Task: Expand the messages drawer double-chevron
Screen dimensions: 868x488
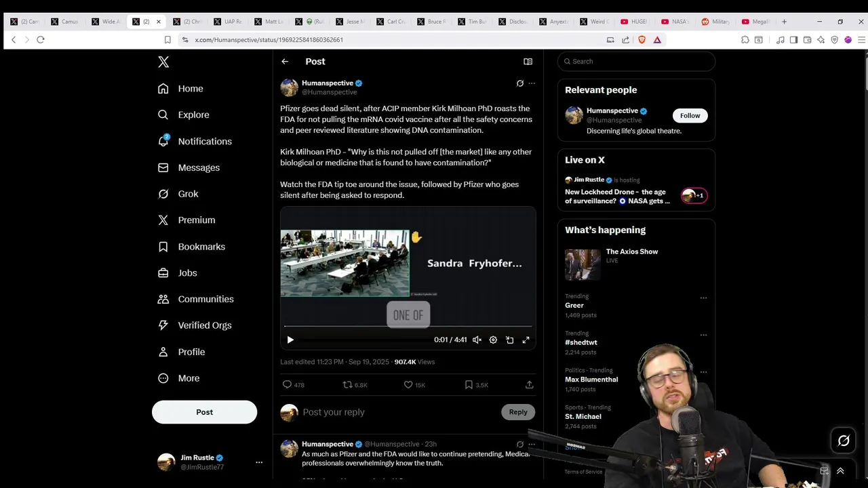Action: click(x=840, y=471)
